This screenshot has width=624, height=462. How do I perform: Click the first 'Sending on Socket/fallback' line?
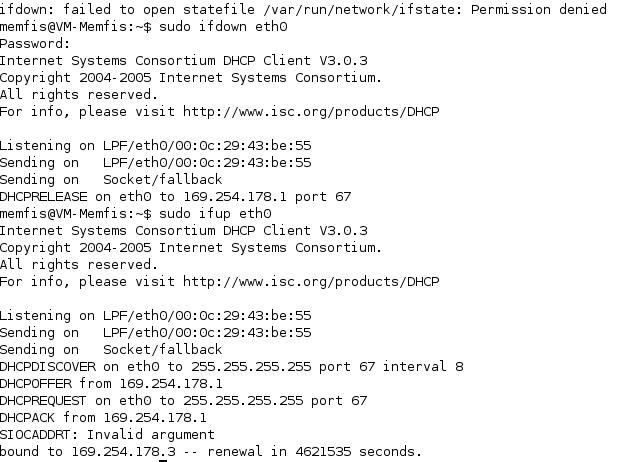[x=111, y=179]
